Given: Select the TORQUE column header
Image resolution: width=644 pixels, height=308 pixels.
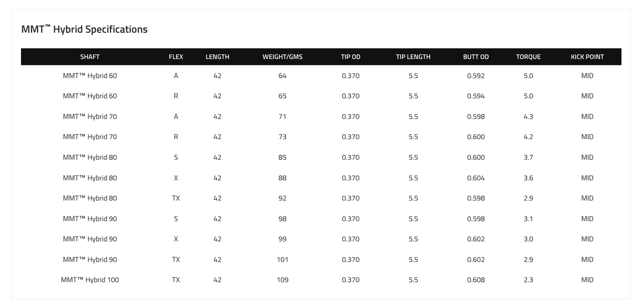Looking at the screenshot, I should coord(528,57).
